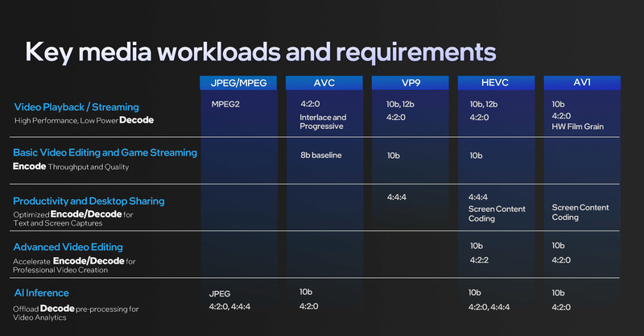Click the "Video Playback / Streaming" row heading
This screenshot has height=336, width=644.
pos(76,107)
